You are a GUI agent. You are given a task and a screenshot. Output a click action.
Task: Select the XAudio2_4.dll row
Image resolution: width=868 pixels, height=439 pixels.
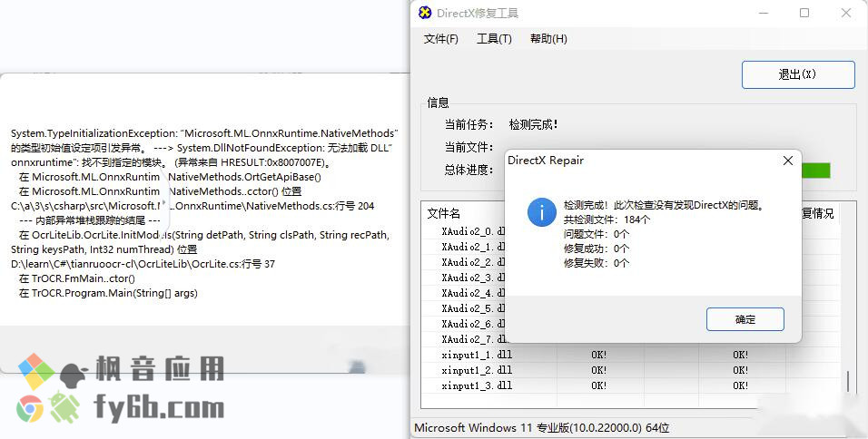pyautogui.click(x=473, y=293)
